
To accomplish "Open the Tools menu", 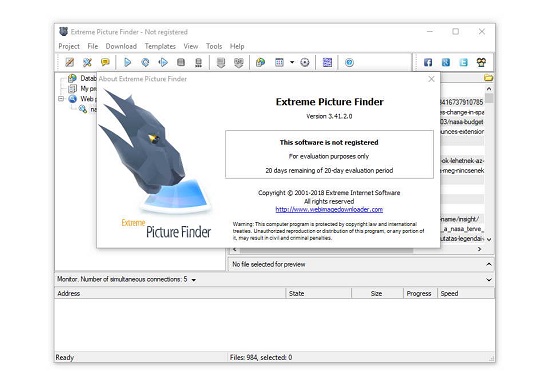I will tap(214, 46).
